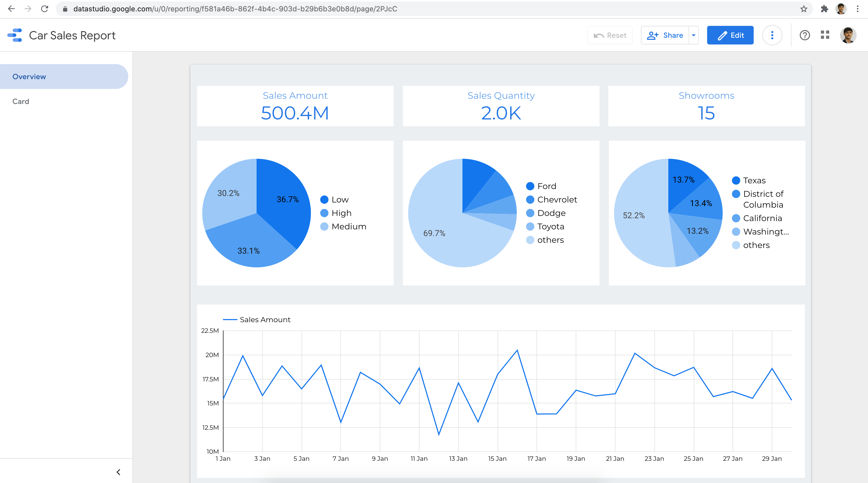This screenshot has height=483, width=868.
Task: Click the Showrooms scorecard value 15
Action: [x=706, y=113]
